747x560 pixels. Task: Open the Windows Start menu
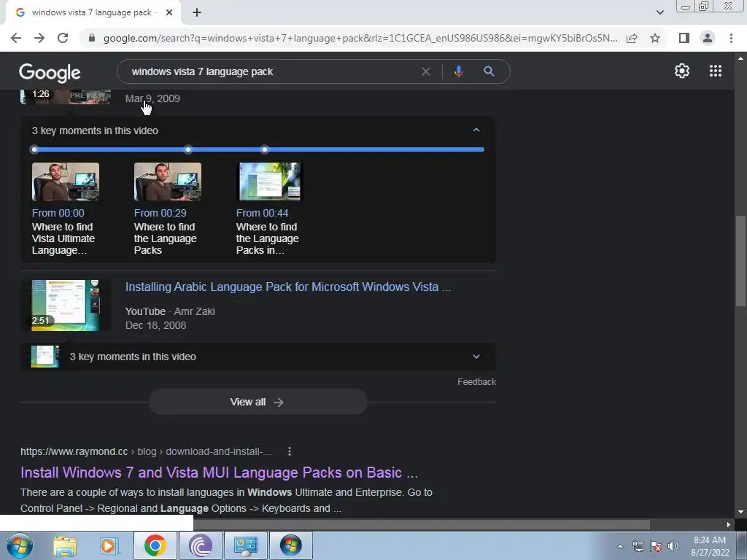pyautogui.click(x=20, y=545)
